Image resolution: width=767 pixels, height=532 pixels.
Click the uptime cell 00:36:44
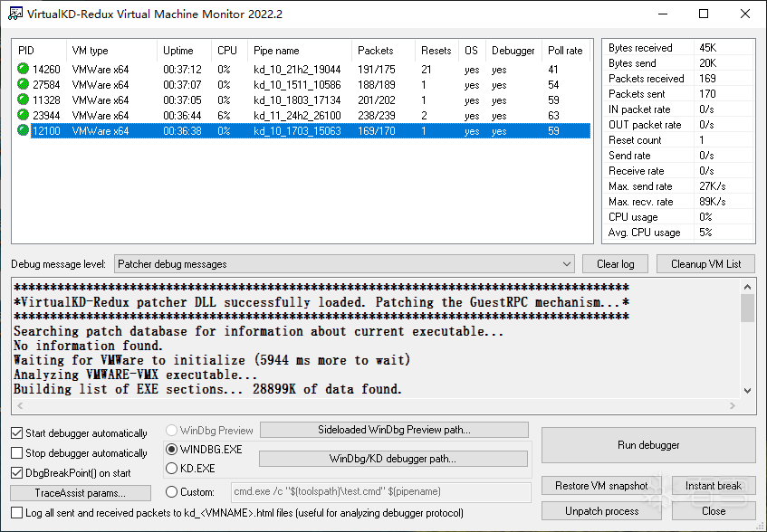pyautogui.click(x=182, y=115)
